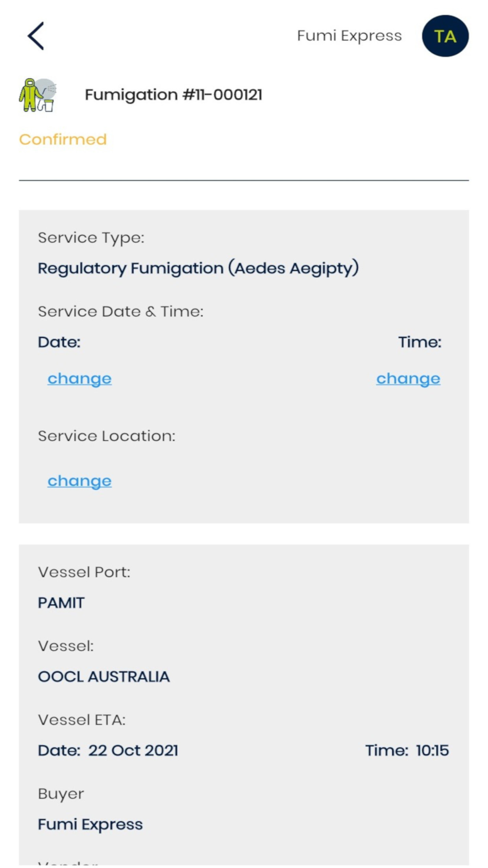The width and height of the screenshot is (488, 868).
Task: Select the Fumigation #11-000121 title
Action: coord(173,95)
